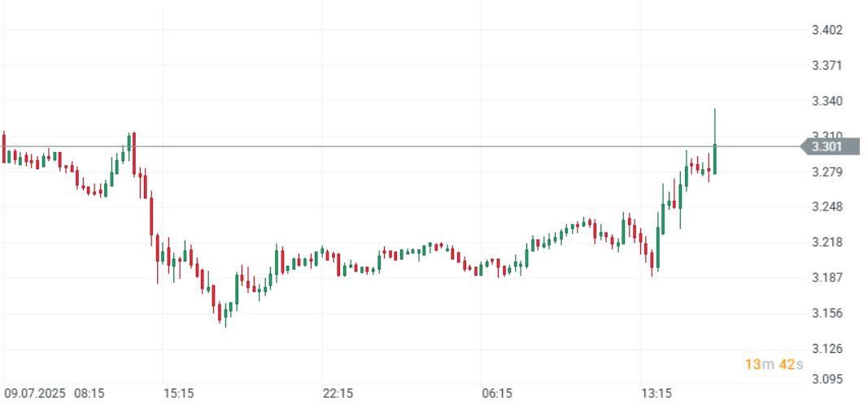
Task: Click the horizontal current price line
Action: [x=407, y=147]
